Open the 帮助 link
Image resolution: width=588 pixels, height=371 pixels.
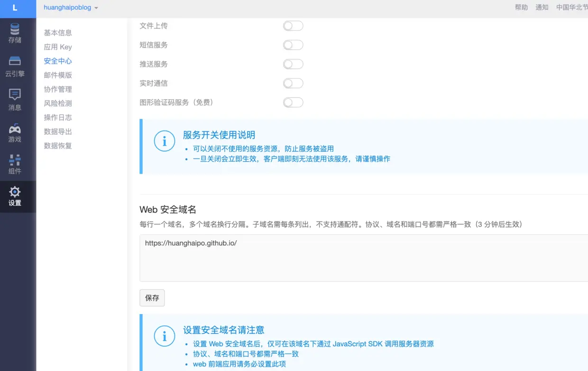click(x=520, y=8)
